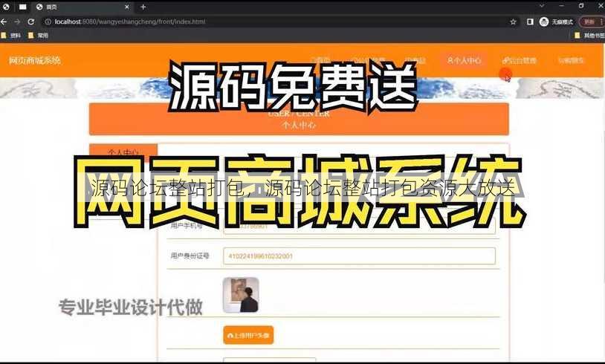Reload the page with the refresh icon
This screenshot has height=364, width=605.
pyautogui.click(x=31, y=22)
